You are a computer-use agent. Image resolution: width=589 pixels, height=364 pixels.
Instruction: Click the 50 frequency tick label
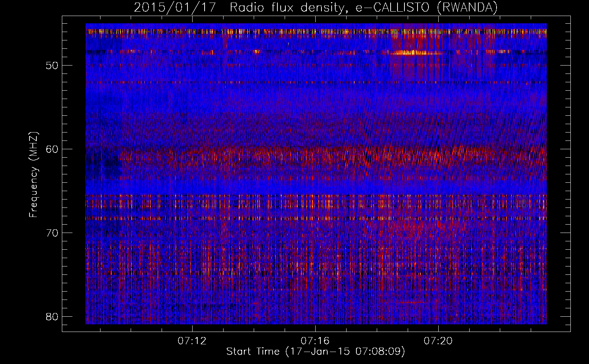pos(52,66)
